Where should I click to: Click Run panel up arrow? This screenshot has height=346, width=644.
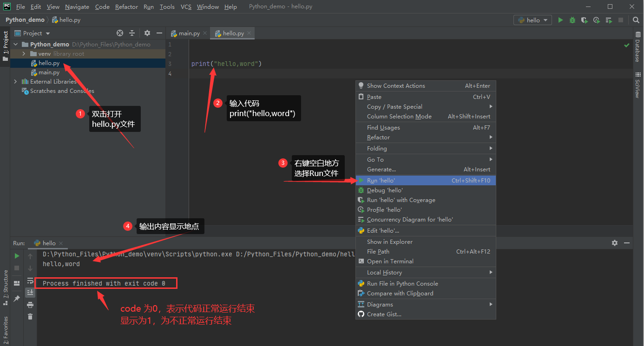point(30,256)
